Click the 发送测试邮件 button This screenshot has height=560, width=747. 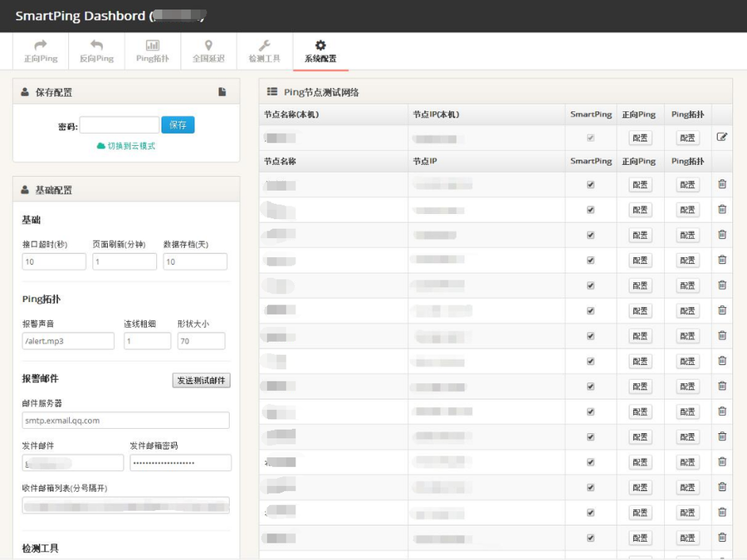coord(201,380)
